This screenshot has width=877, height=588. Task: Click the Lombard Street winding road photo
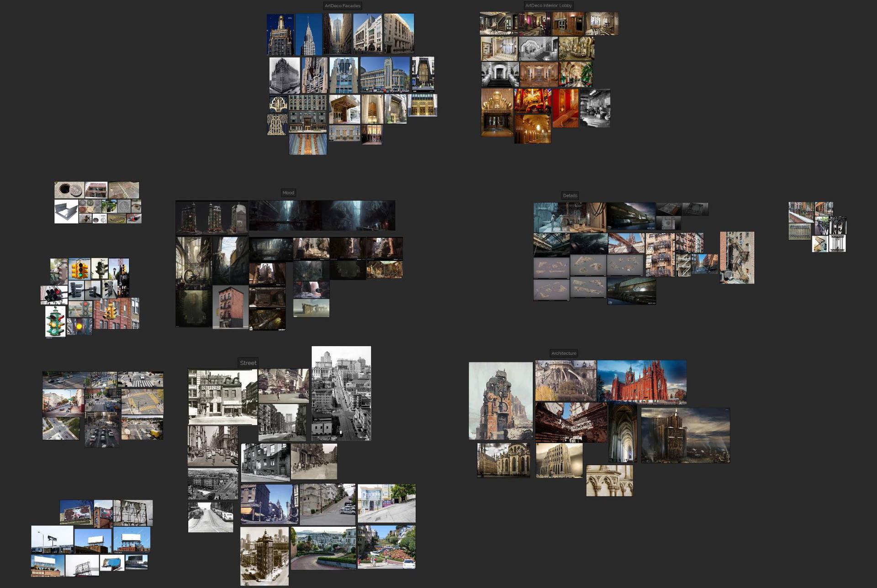323,548
